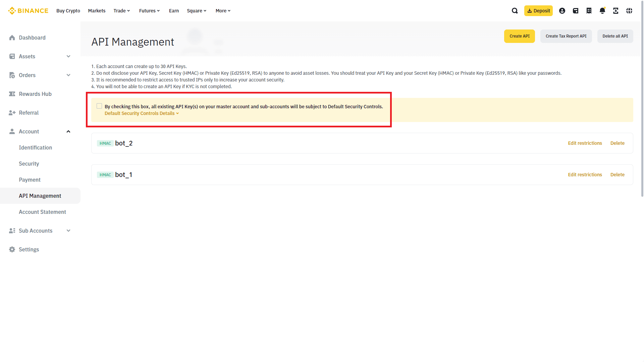Viewport: 644px width, 362px height.
Task: Click the yellow Deposit button
Action: pyautogui.click(x=538, y=11)
